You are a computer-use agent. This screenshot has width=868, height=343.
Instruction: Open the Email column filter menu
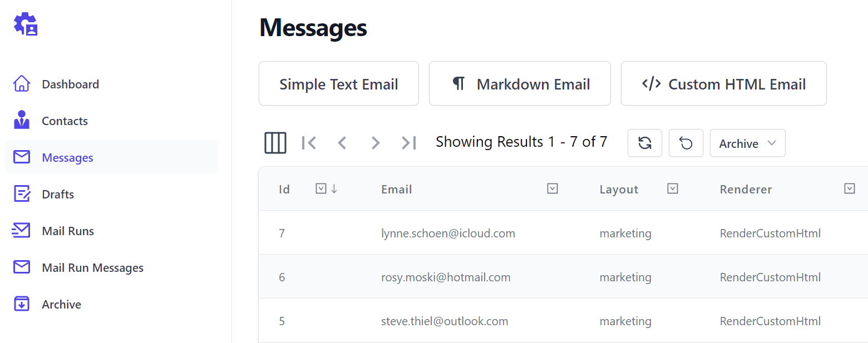[x=553, y=189]
